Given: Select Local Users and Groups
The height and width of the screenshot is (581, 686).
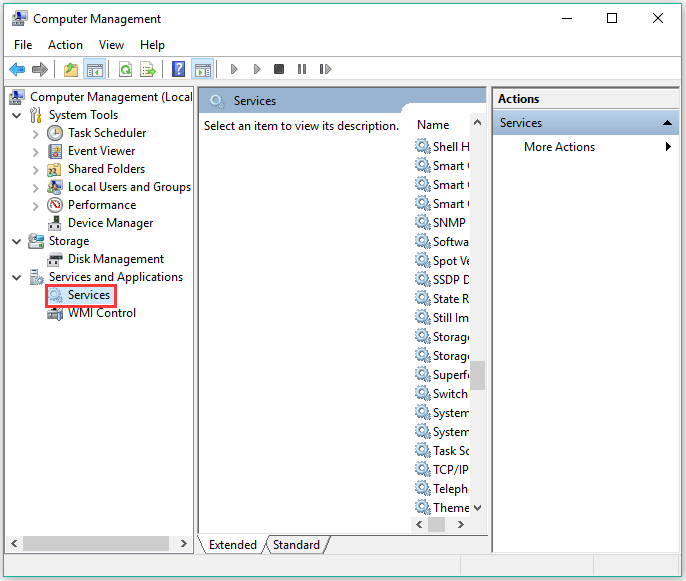Looking at the screenshot, I should click(x=130, y=187).
